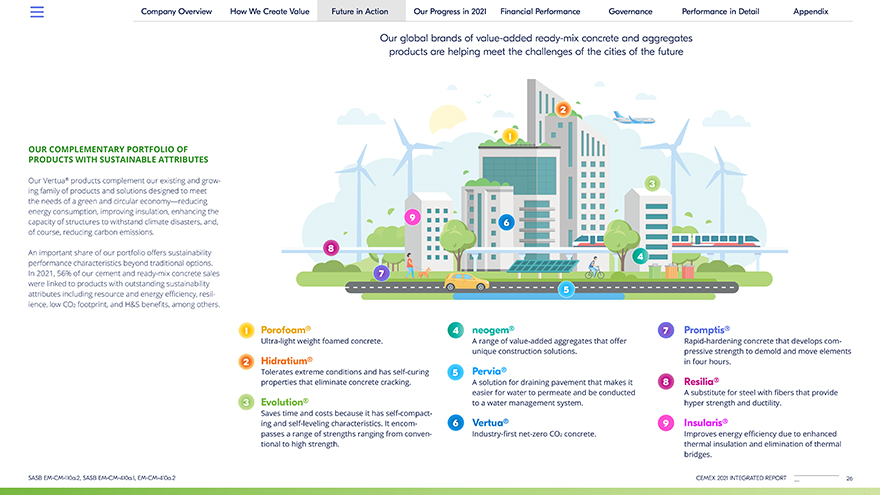The height and width of the screenshot is (495, 880).
Task: Click the yellow number 1 marker on the building
Action: coord(509,136)
